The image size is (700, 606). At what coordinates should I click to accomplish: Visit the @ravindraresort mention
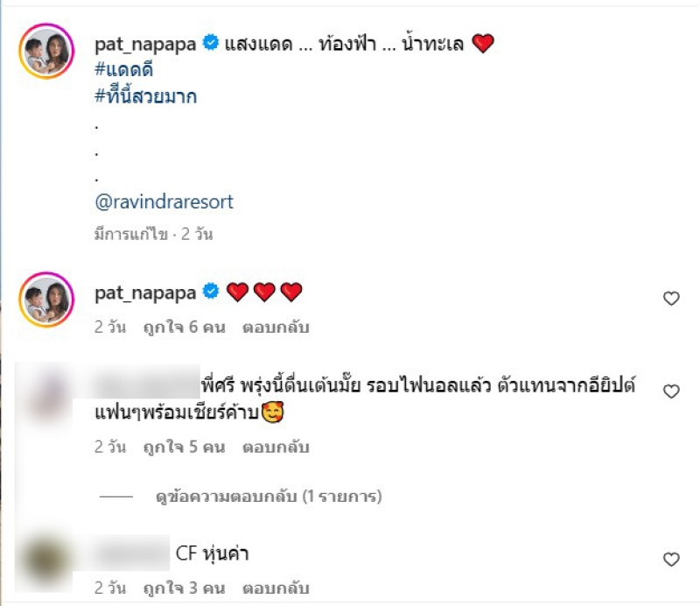point(164,202)
